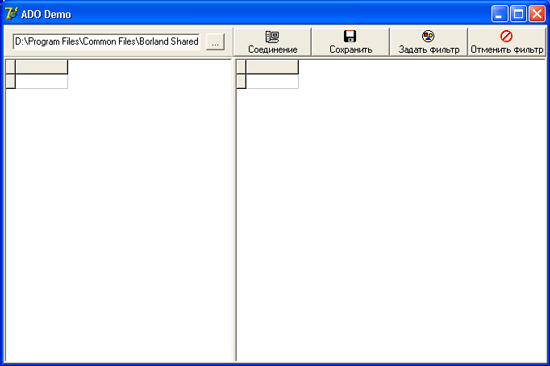Click the ADO Demo title bar text
Screen dimensions: 550x366
click(46, 14)
